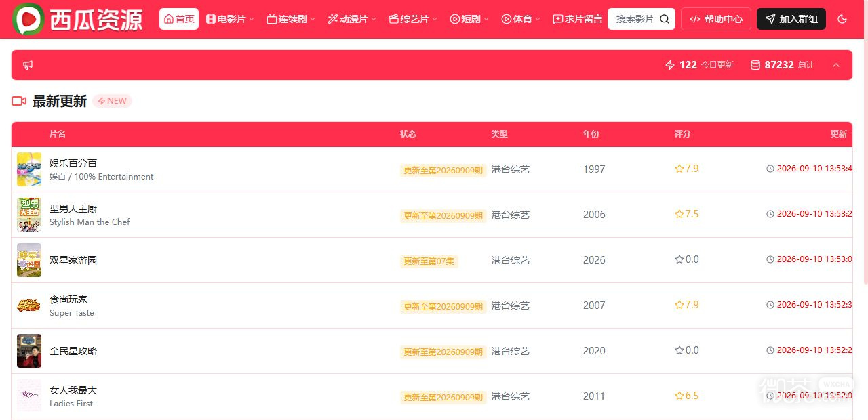Click the 0.0 rating star for 全民星攻略
The image size is (868, 420).
679,350
